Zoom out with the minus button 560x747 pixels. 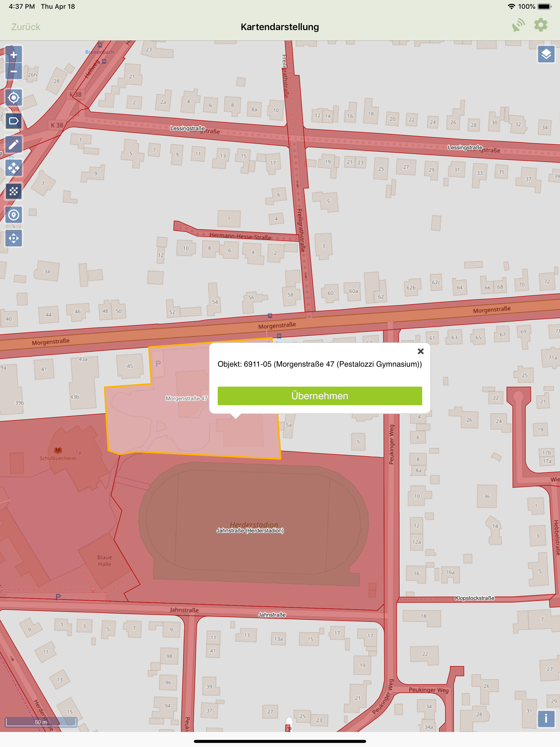(x=13, y=71)
